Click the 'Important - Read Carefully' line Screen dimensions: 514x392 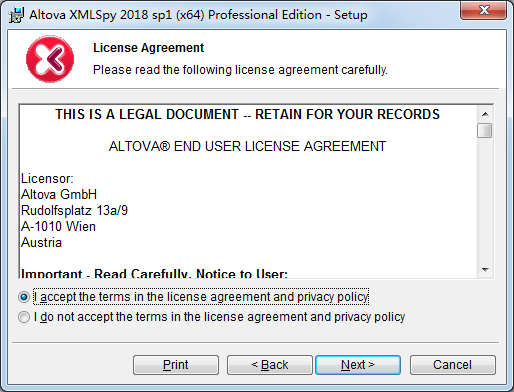(154, 273)
